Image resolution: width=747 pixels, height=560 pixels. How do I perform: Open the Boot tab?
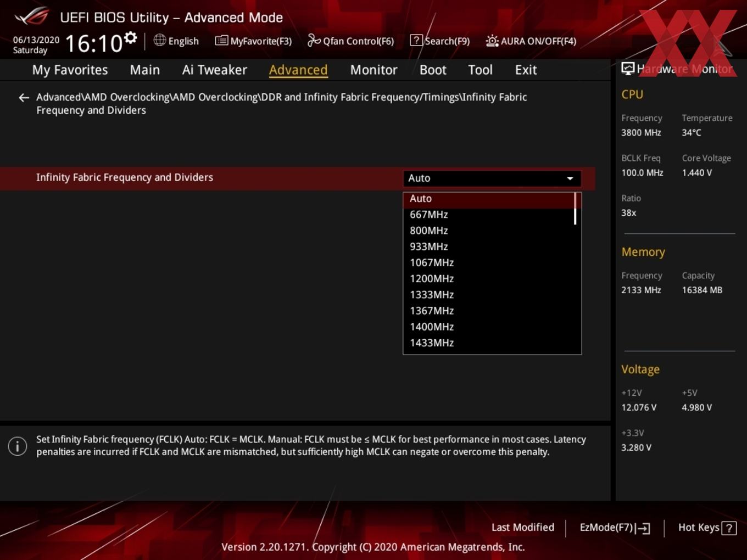433,70
